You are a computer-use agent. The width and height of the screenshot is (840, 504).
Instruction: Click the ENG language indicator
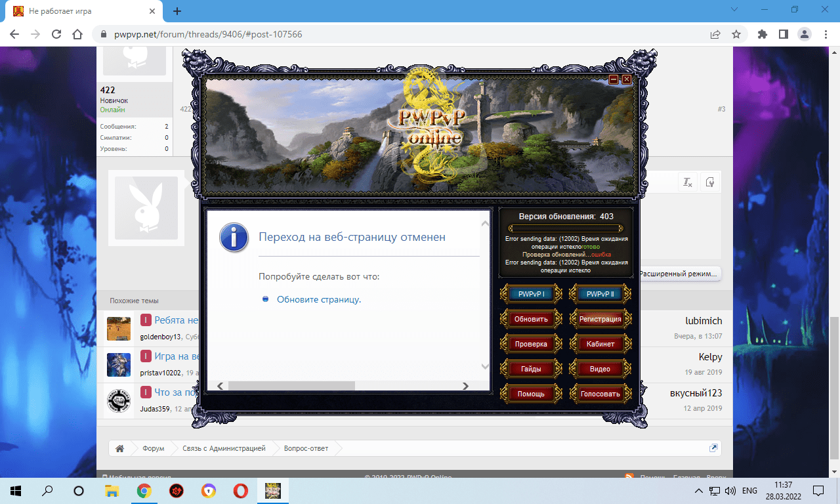[749, 490]
